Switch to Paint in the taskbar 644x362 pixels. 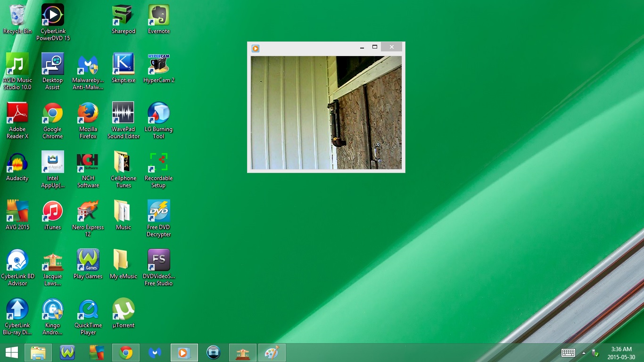tap(272, 353)
